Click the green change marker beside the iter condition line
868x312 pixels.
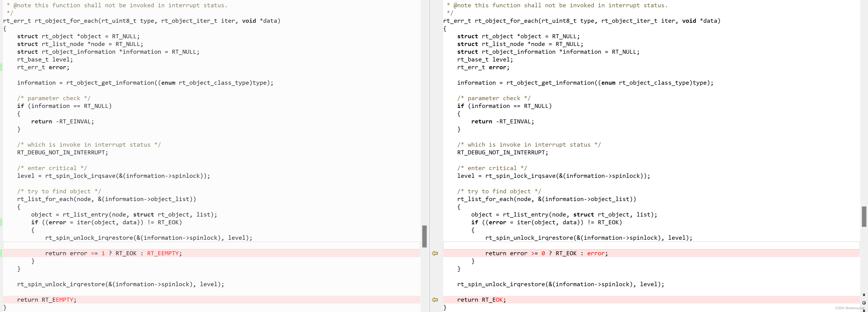[x=1, y=222]
